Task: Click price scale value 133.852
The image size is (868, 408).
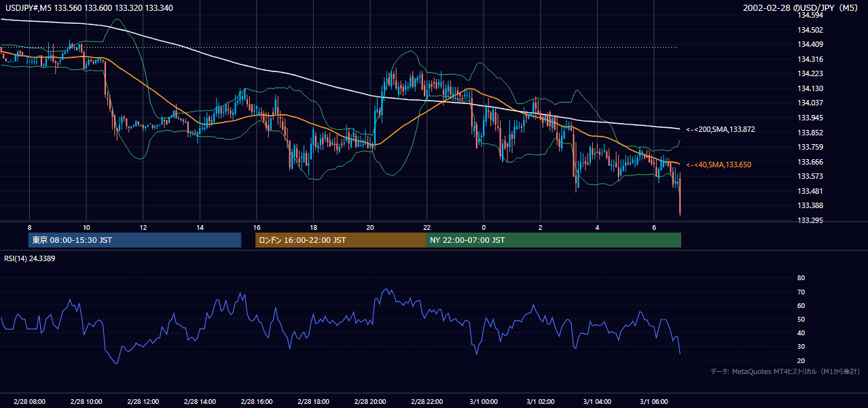Action: pos(810,133)
